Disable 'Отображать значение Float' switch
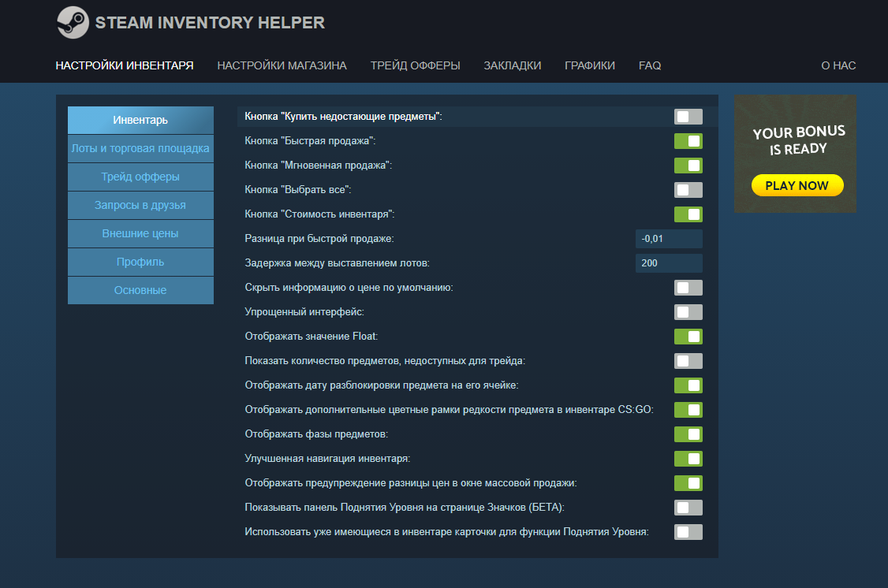The image size is (888, 588). 688,336
